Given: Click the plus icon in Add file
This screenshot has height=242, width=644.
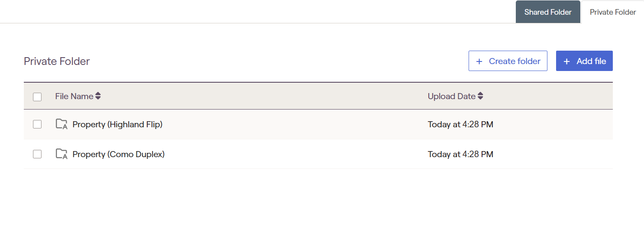Looking at the screenshot, I should (566, 61).
